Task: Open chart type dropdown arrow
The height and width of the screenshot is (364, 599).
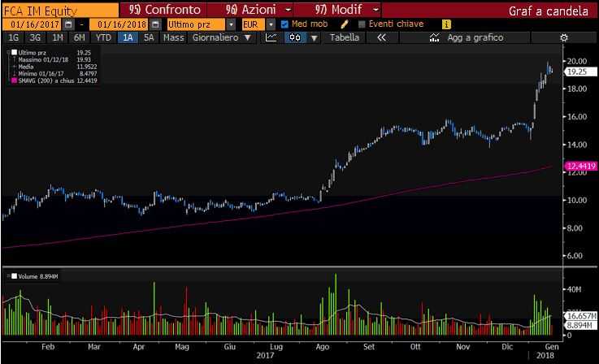Action: pyautogui.click(x=314, y=38)
